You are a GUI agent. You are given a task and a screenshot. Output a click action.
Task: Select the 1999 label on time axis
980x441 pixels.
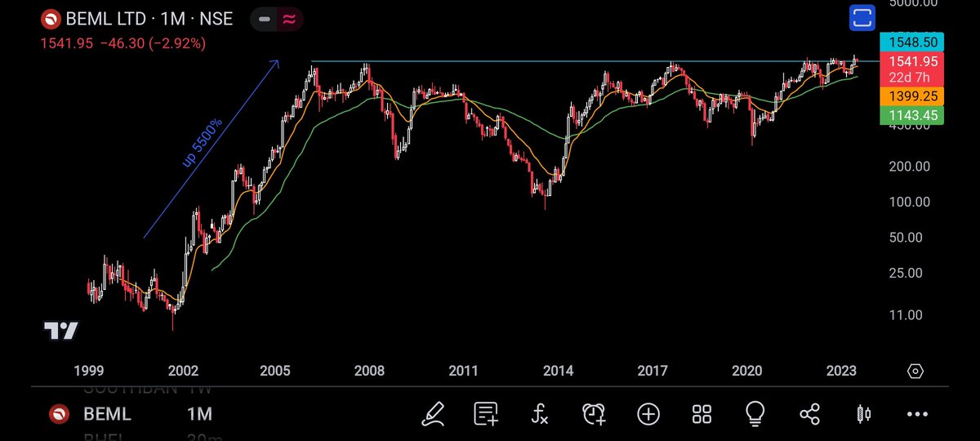(x=87, y=371)
